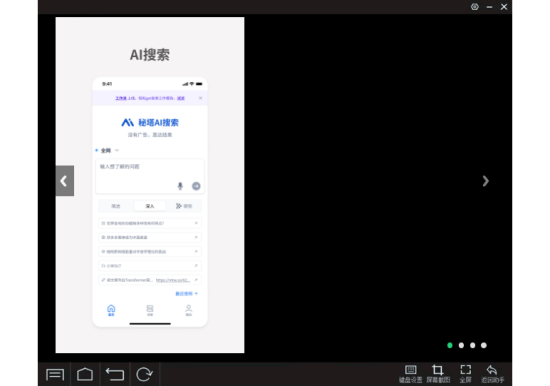Open the AI搜索 preview image
This screenshot has width=550, height=386.
[150, 185]
